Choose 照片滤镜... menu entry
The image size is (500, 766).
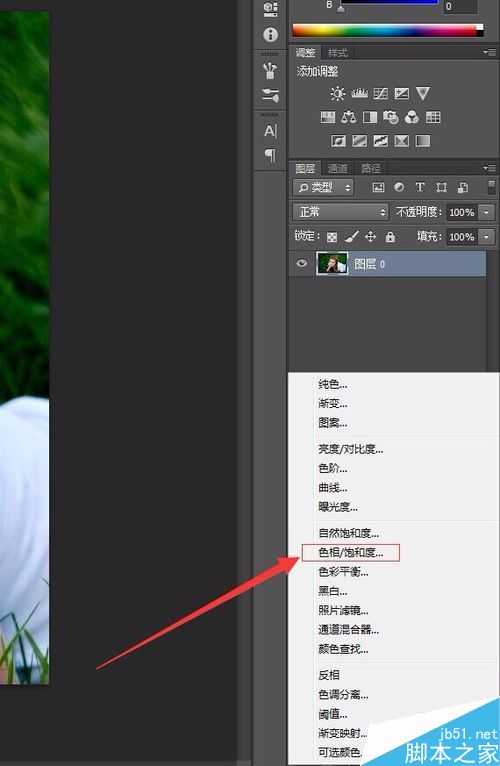[343, 610]
